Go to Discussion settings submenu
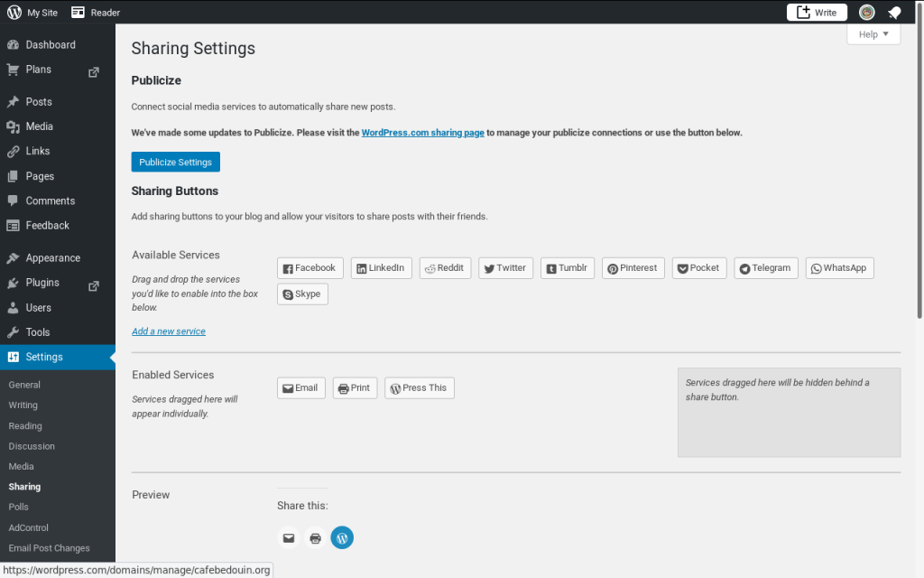 tap(32, 446)
